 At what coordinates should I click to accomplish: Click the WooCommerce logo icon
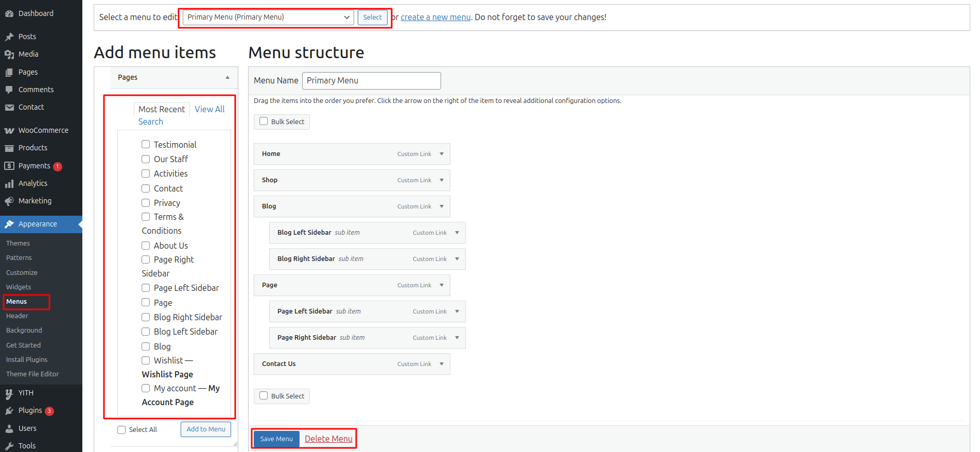click(9, 131)
